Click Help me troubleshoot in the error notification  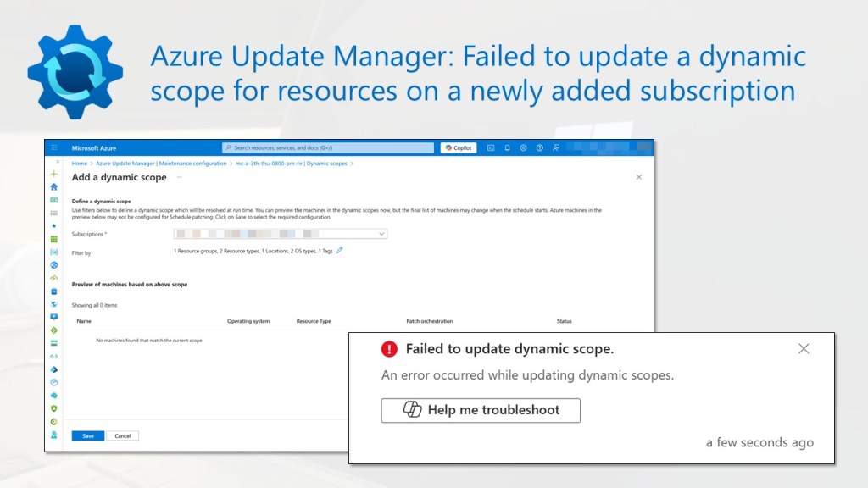coord(481,410)
